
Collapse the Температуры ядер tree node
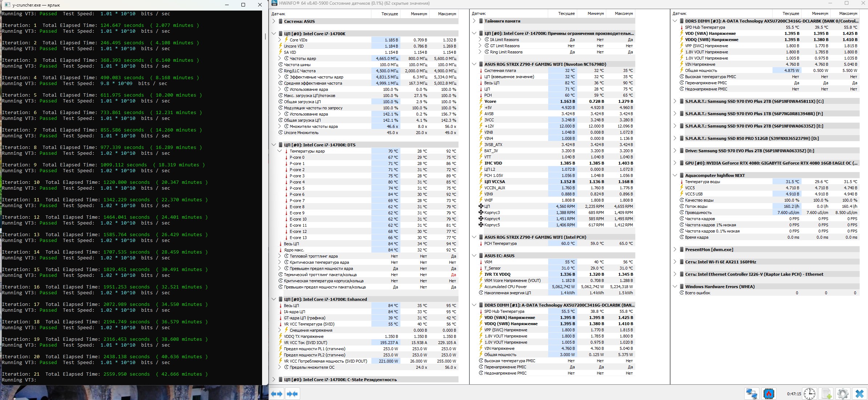click(280, 151)
